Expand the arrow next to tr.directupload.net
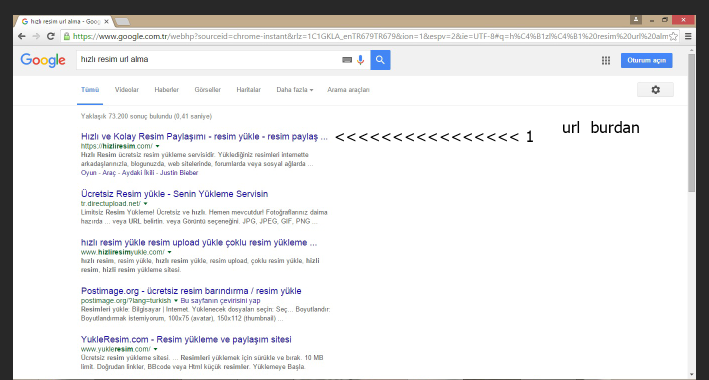This screenshot has height=380, width=709. [145, 204]
